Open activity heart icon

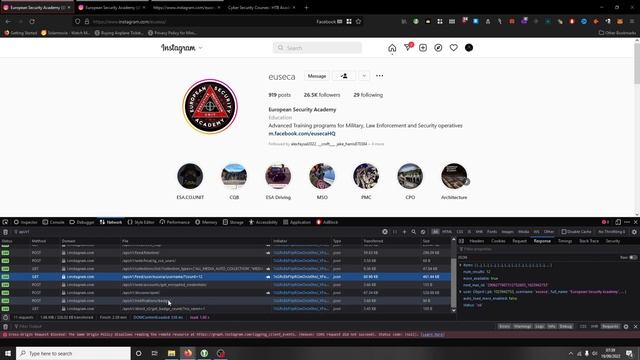pos(453,48)
